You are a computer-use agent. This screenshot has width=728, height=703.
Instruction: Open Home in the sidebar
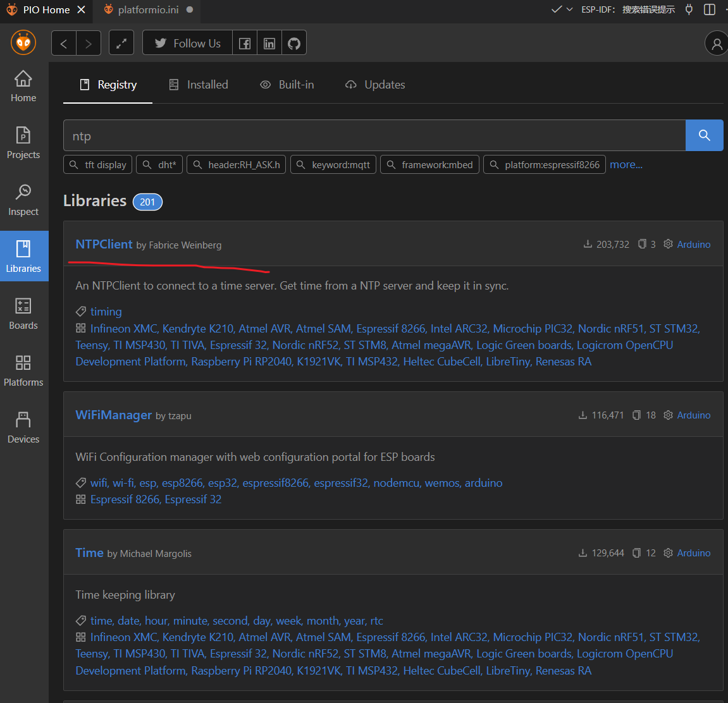point(23,87)
